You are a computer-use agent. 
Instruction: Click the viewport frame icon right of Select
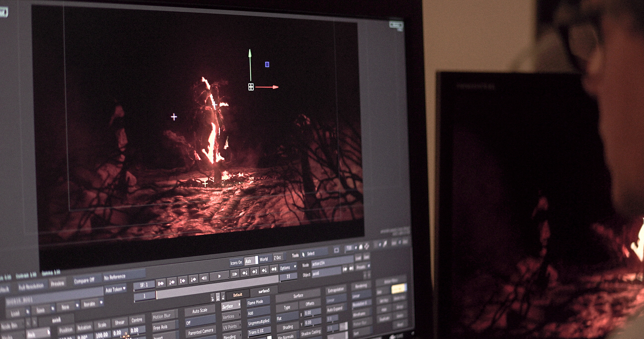[x=336, y=250]
